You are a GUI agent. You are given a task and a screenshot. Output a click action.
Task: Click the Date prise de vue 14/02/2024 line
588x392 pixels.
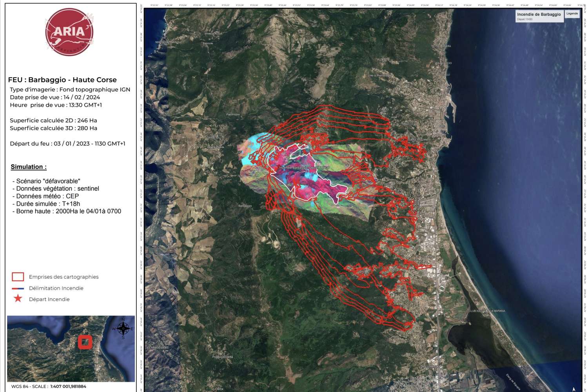(55, 97)
